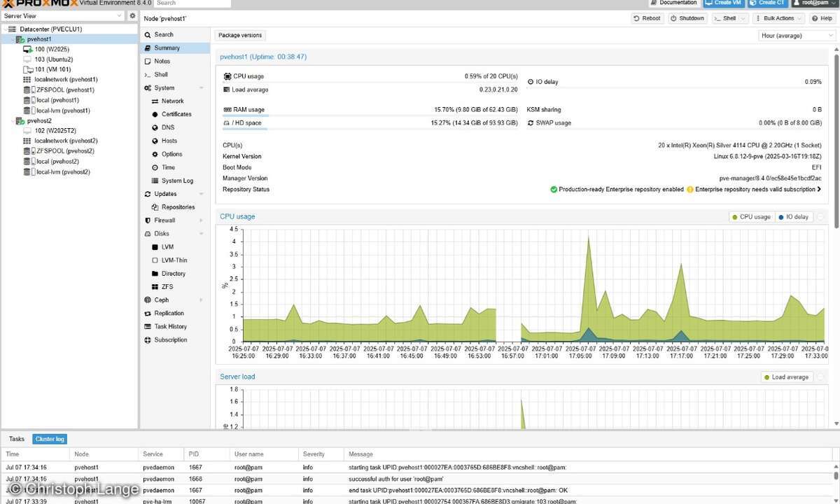Open the Enterprise repository subscription warning
This screenshot has height=504, width=840.
click(x=753, y=189)
